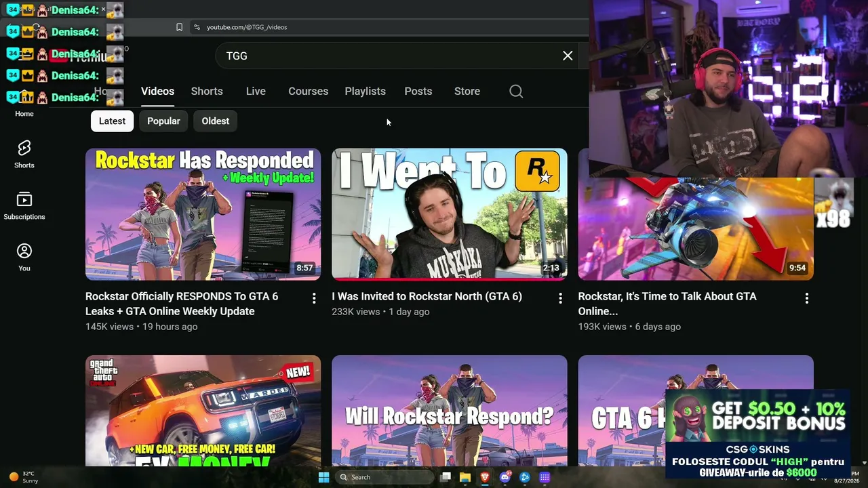Play the 'I Went To' Rockstar thumbnail
Screen dimensions: 868x488
(449, 214)
